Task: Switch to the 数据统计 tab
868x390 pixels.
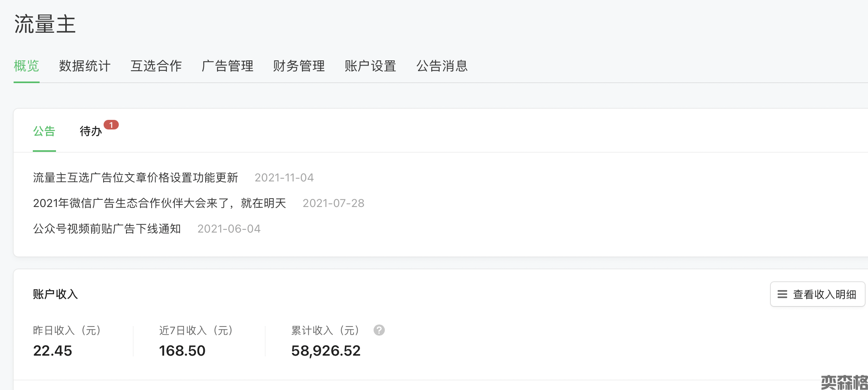Action: (84, 66)
